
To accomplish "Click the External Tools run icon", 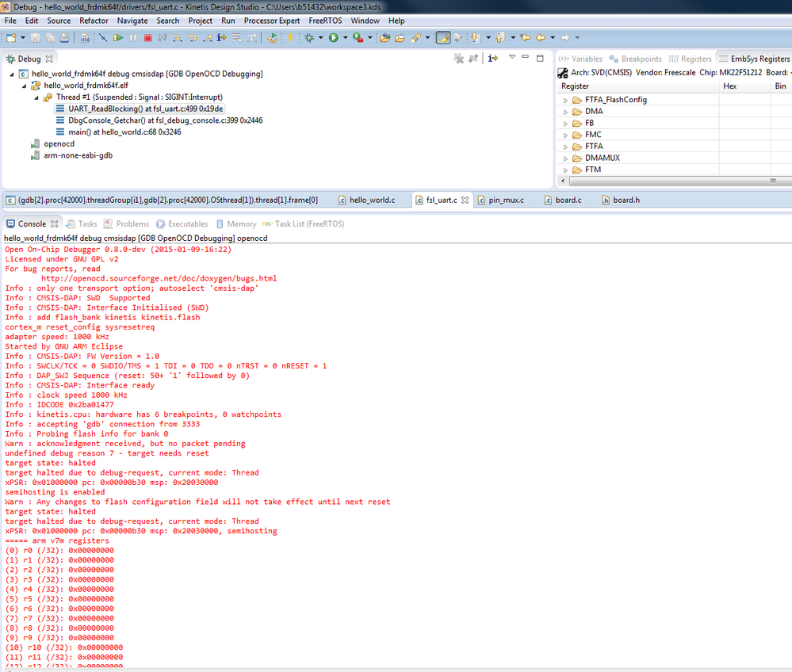I will [x=358, y=38].
